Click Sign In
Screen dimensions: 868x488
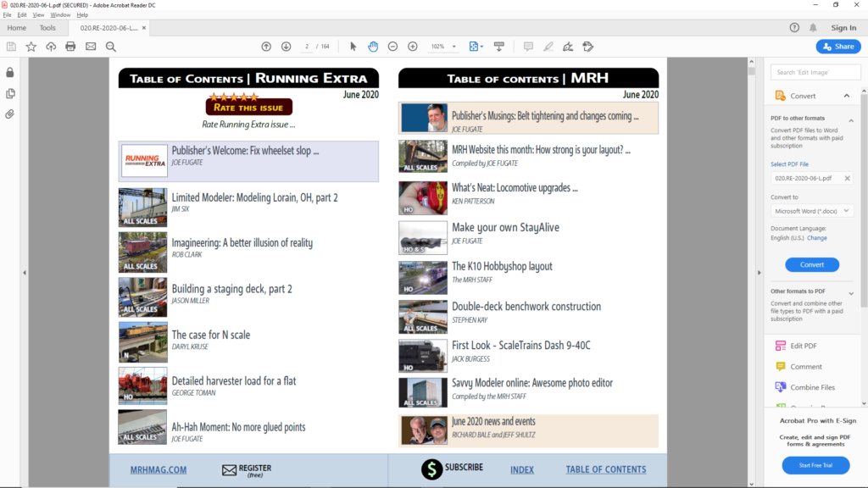843,28
